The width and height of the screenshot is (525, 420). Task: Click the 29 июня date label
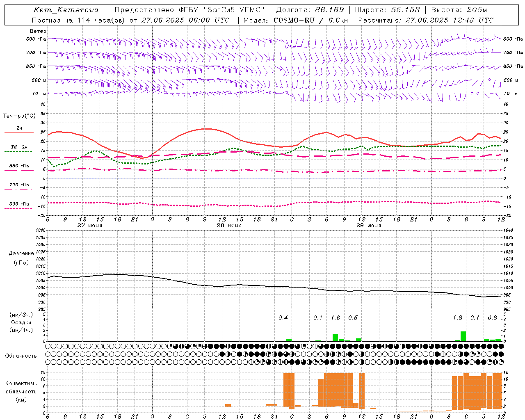(x=369, y=225)
